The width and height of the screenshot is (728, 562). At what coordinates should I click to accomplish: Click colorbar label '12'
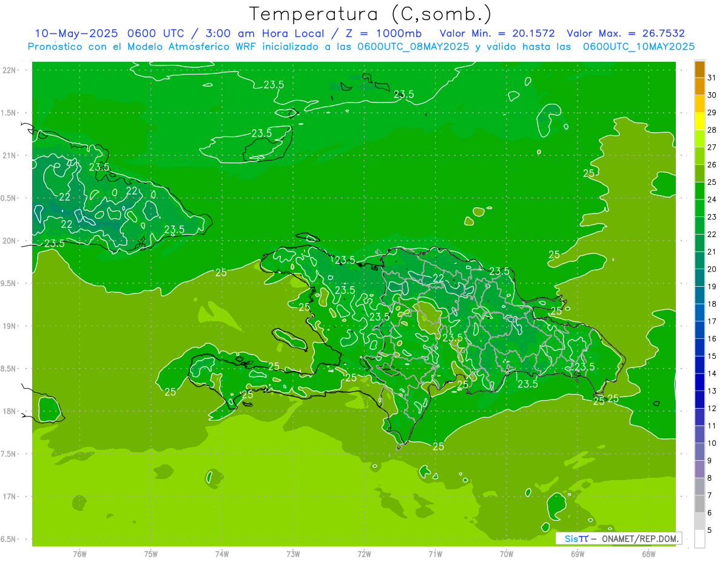[x=712, y=409]
